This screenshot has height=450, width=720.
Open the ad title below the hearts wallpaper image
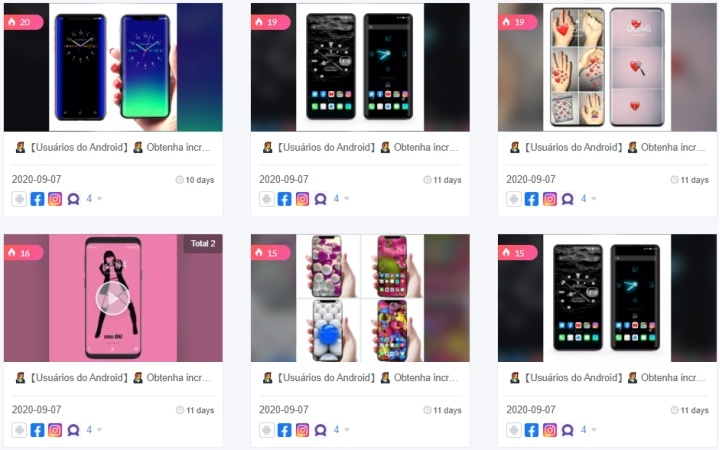pyautogui.click(x=607, y=147)
